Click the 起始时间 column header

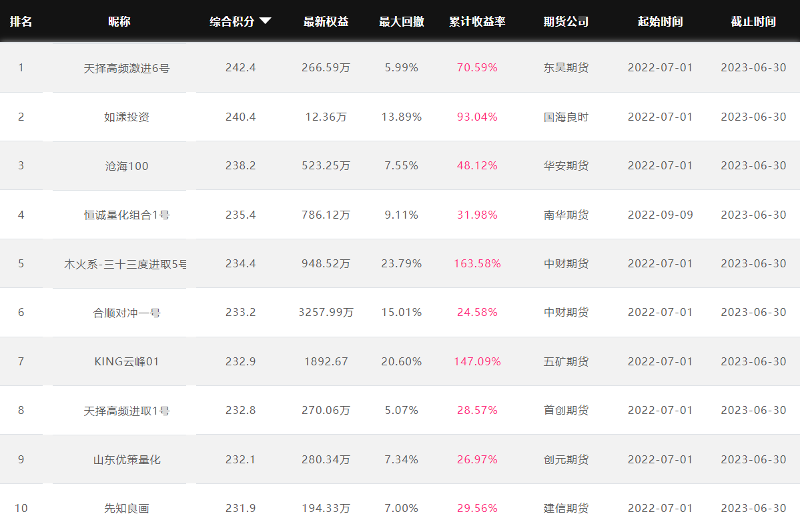click(660, 21)
